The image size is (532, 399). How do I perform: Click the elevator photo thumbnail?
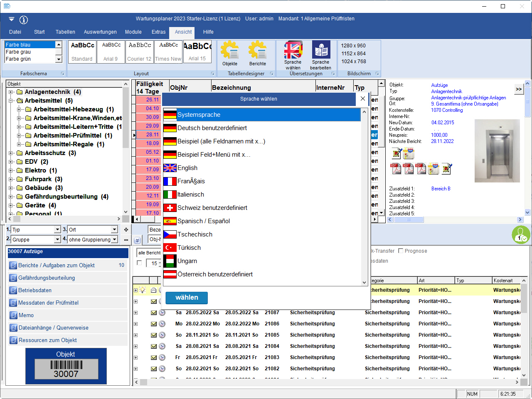click(497, 151)
